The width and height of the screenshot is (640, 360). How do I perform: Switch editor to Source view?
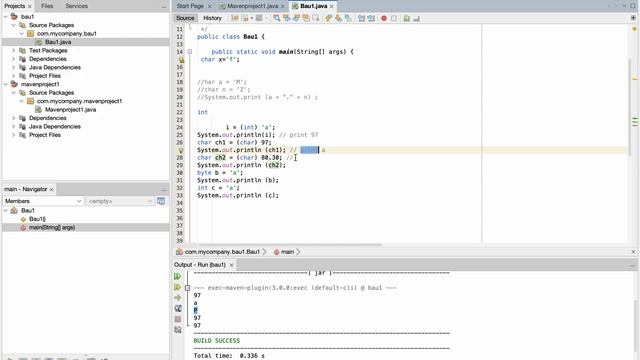pos(185,18)
